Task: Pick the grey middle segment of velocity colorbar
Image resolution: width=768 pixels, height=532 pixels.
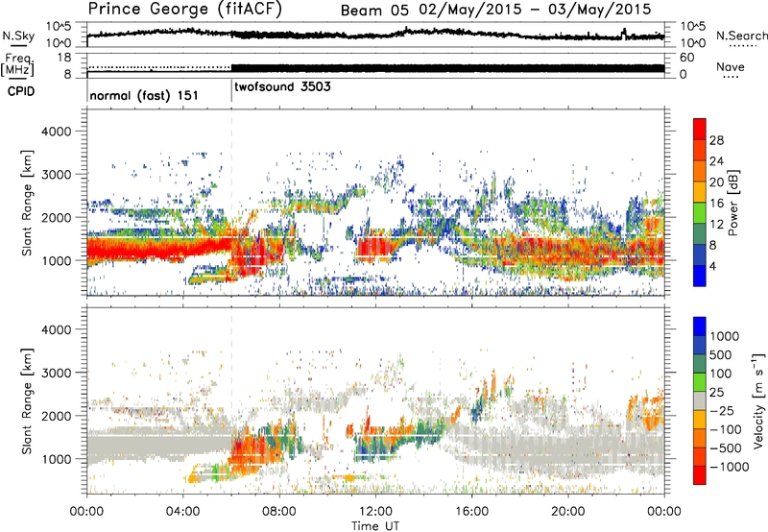Action: tap(700, 401)
